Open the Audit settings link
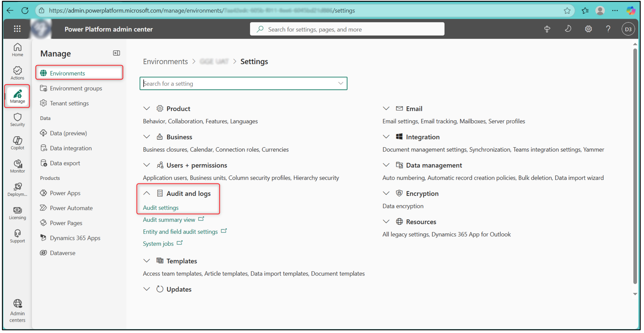The height and width of the screenshot is (333, 644). 161,208
